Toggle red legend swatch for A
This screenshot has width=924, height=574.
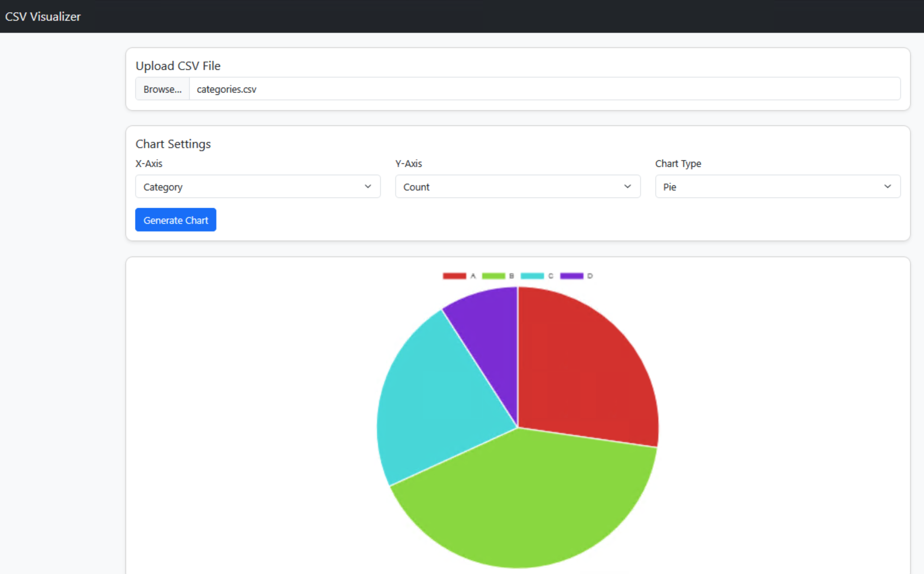(x=454, y=276)
